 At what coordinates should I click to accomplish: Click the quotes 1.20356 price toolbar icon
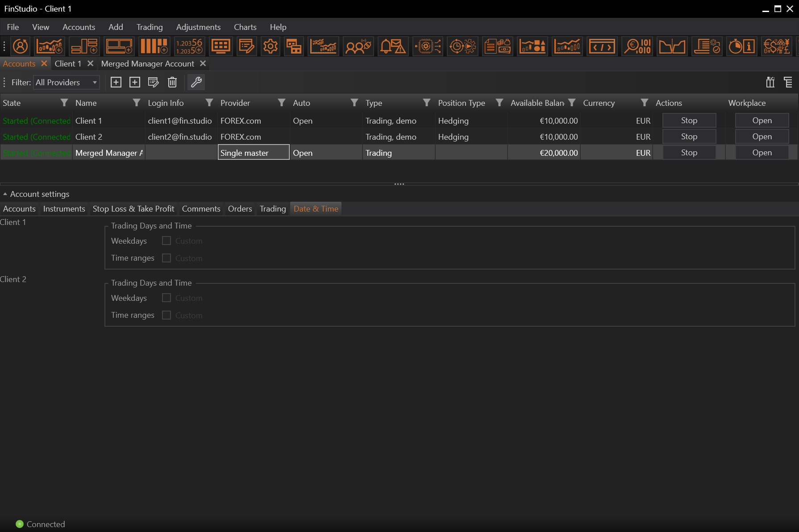click(x=189, y=46)
